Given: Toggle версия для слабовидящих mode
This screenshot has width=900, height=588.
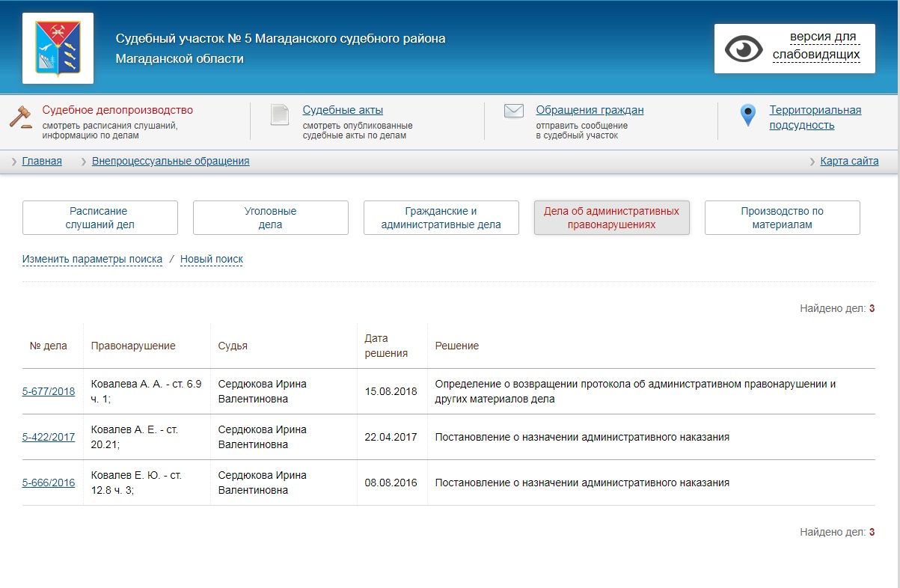Looking at the screenshot, I should click(x=816, y=46).
